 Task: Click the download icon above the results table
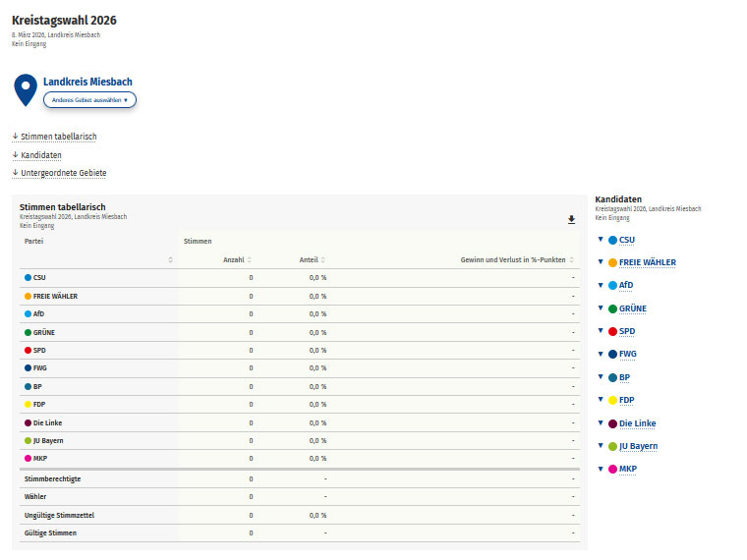click(x=571, y=220)
